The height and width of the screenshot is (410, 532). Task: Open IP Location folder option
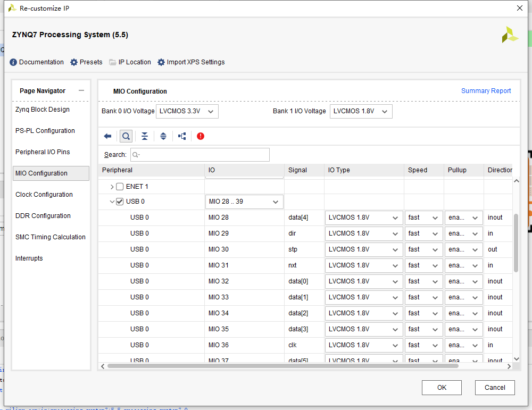coord(113,62)
